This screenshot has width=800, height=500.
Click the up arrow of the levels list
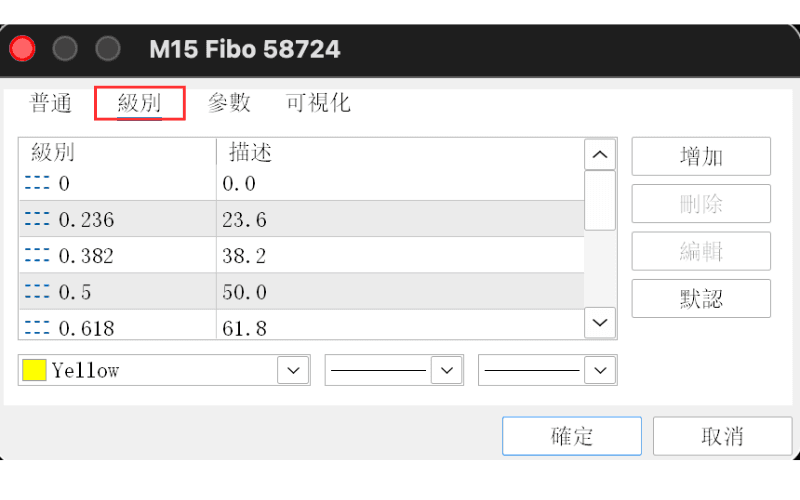pos(600,154)
